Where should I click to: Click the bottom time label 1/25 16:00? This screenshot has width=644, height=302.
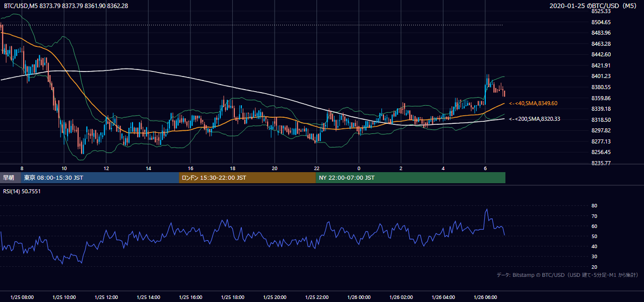pyautogui.click(x=190, y=297)
